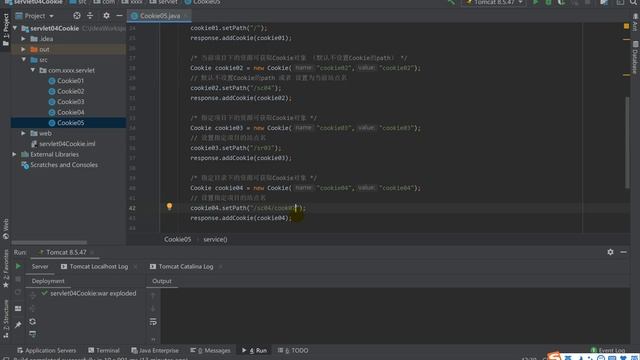Image resolution: width=640 pixels, height=360 pixels.
Task: Switch to Tomcat Catalina Log tab
Action: click(x=182, y=267)
